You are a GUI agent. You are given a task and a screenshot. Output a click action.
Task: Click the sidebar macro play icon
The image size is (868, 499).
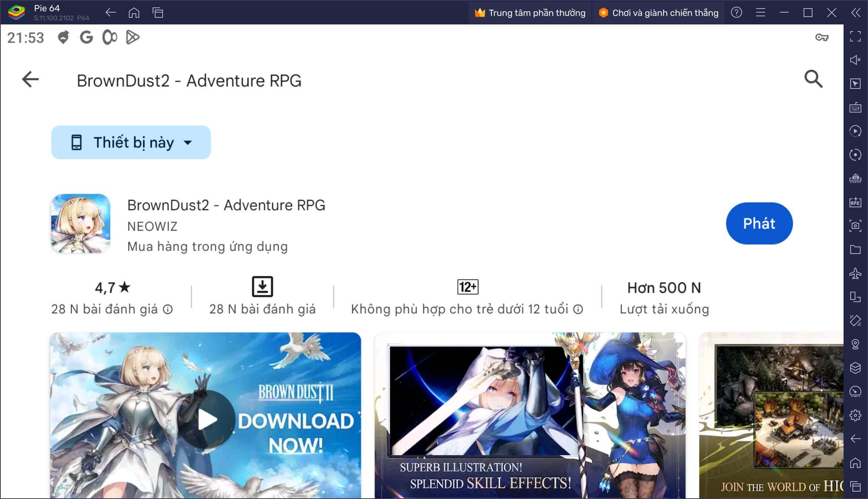click(855, 131)
